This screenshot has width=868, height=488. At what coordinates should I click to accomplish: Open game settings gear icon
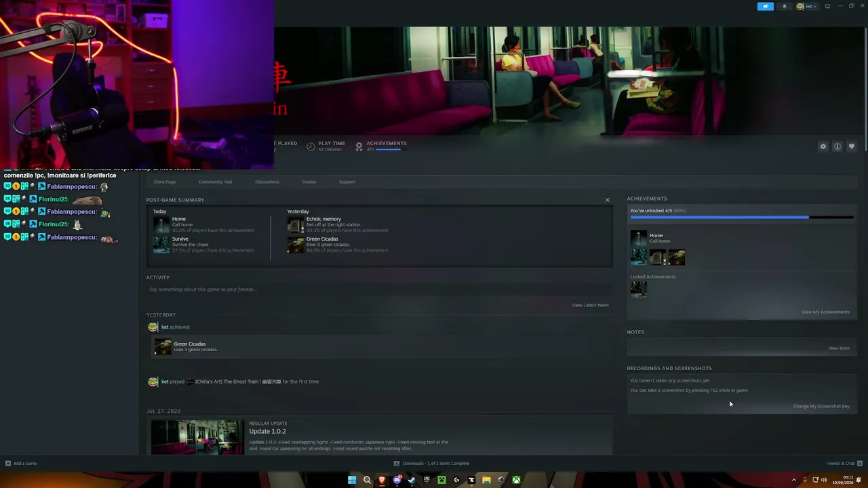click(823, 146)
